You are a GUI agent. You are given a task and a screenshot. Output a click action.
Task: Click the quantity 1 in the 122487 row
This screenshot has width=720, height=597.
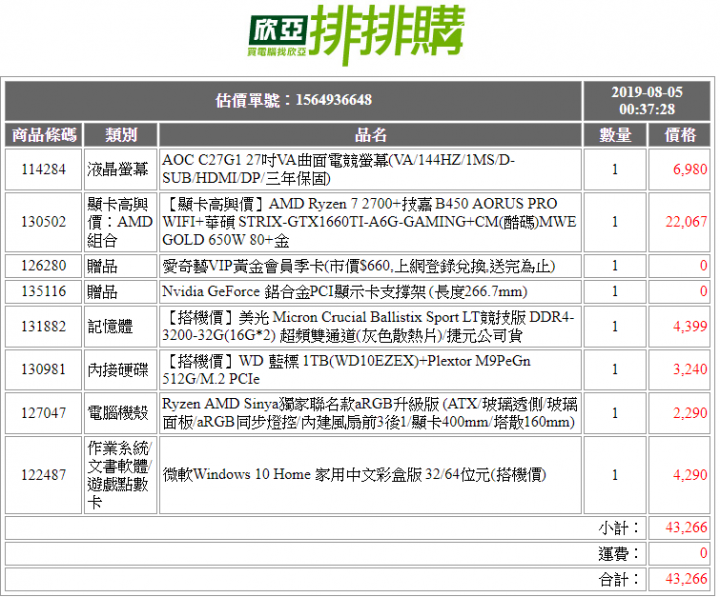(615, 475)
